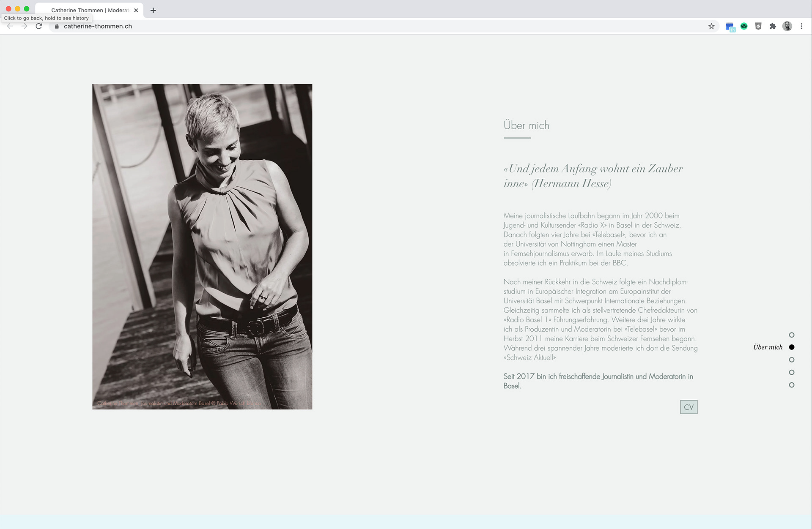Image resolution: width=812 pixels, height=529 pixels.
Task: Jump to the last section dot
Action: click(792, 385)
